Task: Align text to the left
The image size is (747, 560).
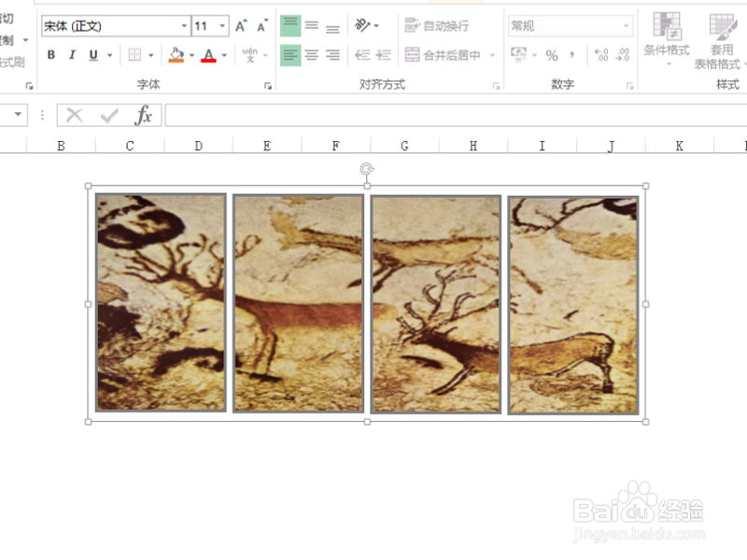Action: 290,55
